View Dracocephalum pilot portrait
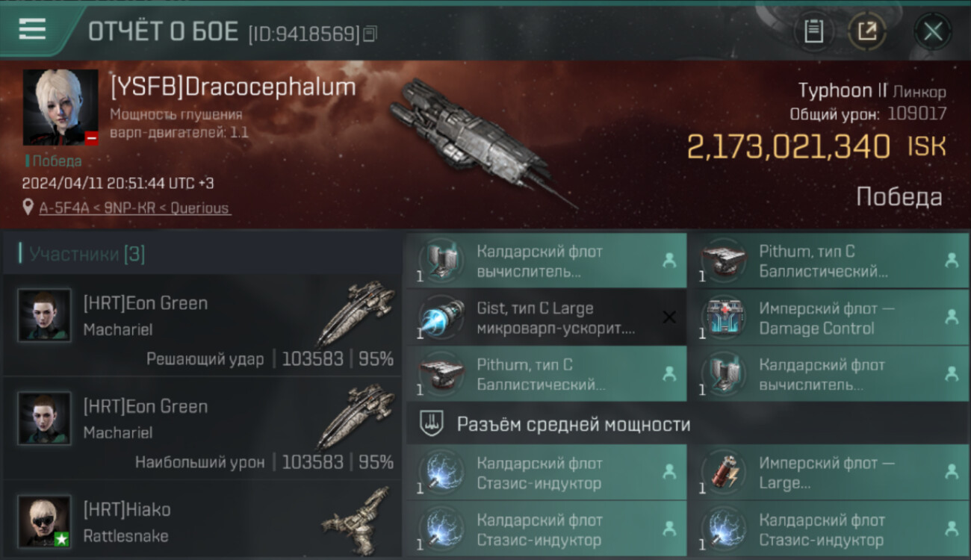The image size is (971, 560). (61, 108)
